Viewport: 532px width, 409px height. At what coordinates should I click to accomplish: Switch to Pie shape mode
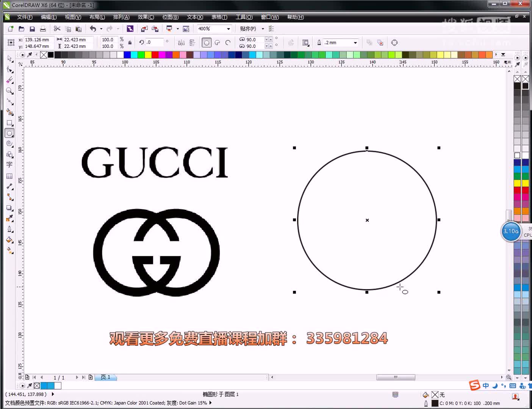coord(217,43)
